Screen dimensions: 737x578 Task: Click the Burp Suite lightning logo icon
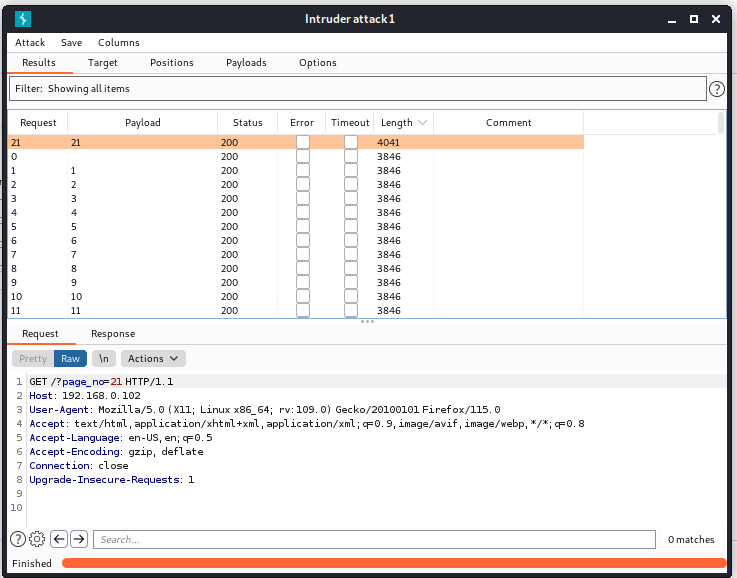tap(23, 19)
